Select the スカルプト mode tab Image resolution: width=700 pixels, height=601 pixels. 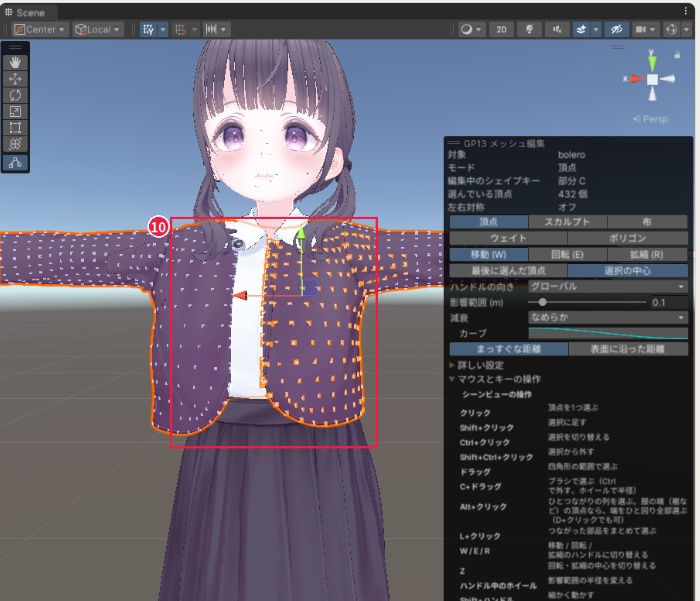(567, 222)
